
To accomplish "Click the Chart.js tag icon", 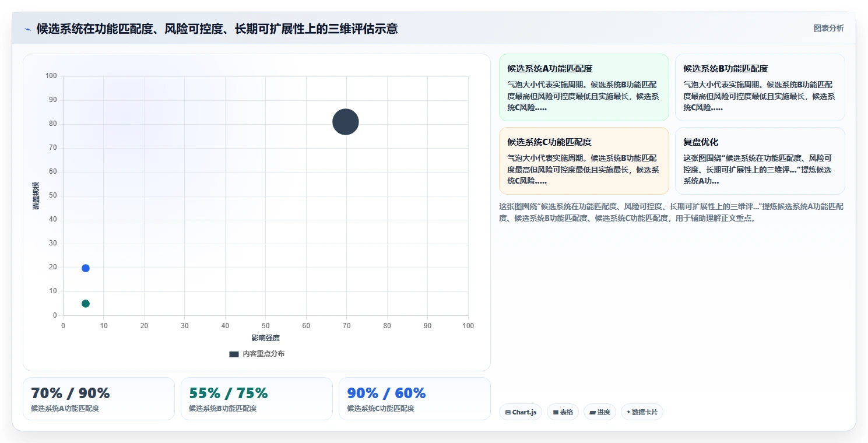I will [508, 413].
